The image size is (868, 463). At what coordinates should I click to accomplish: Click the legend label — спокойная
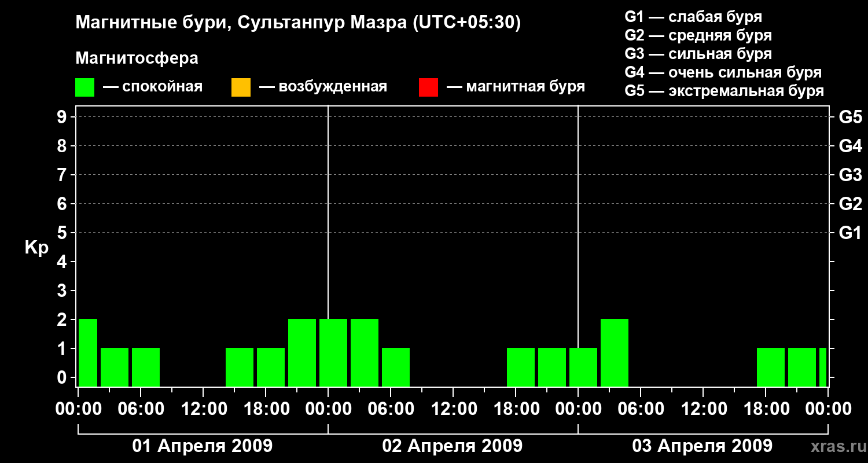(x=153, y=87)
